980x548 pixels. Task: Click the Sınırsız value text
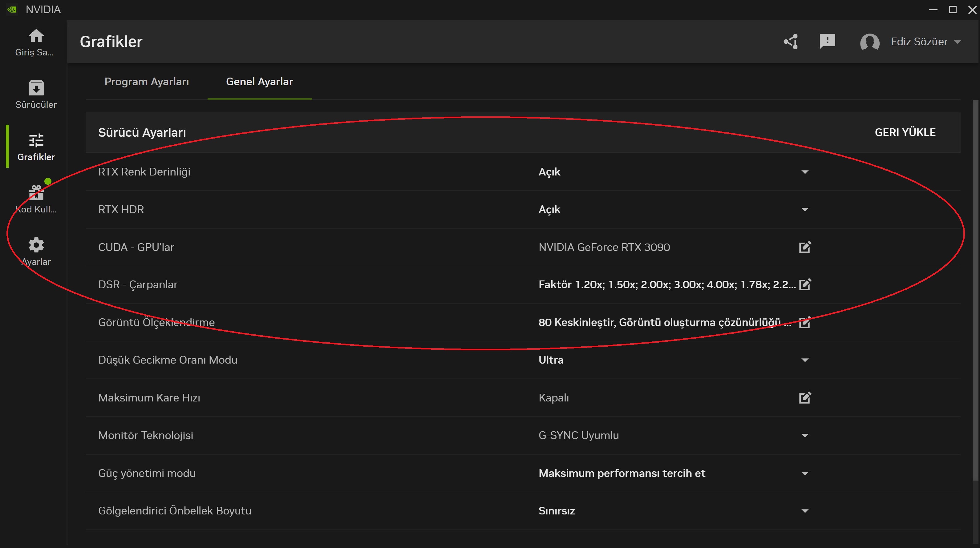point(557,511)
